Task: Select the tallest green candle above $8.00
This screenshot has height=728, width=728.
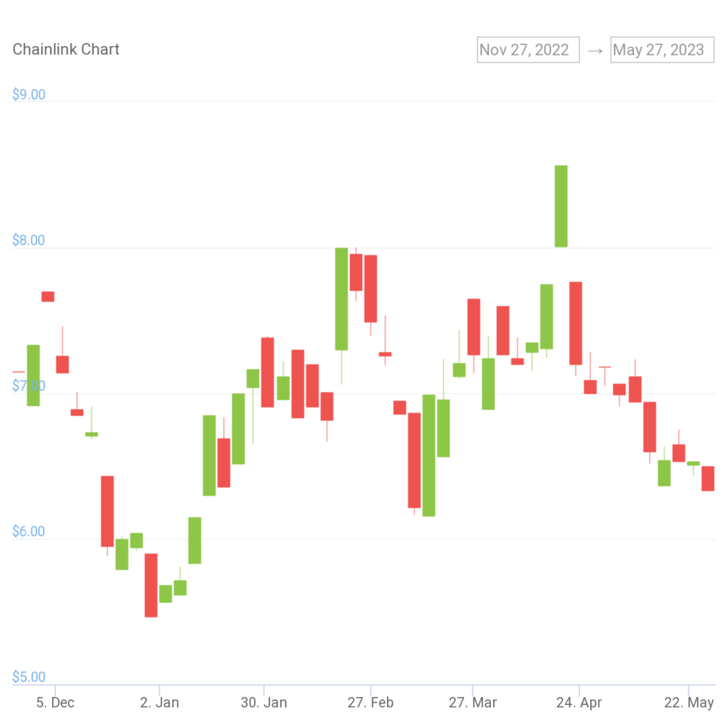Action: pyautogui.click(x=561, y=206)
